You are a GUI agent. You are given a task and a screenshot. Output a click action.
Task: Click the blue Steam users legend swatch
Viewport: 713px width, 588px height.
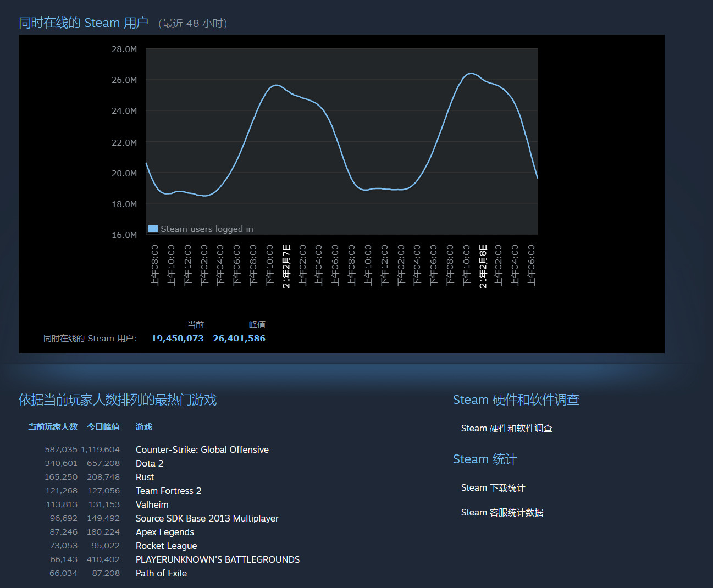[153, 229]
